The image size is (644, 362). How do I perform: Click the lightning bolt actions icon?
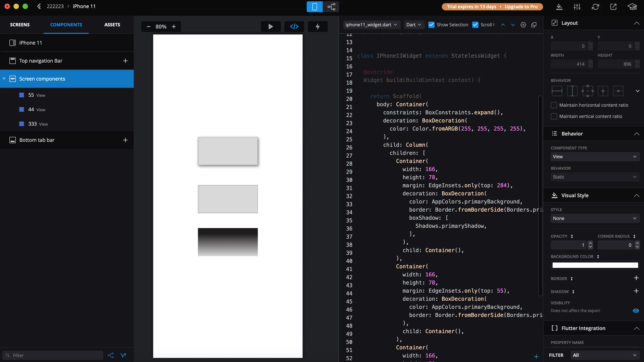click(x=317, y=27)
